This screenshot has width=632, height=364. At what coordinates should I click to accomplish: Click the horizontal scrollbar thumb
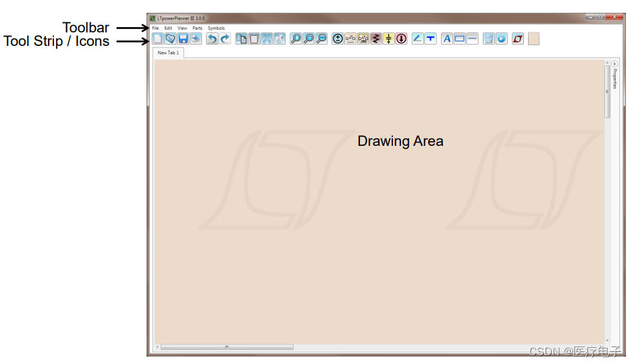(x=227, y=346)
